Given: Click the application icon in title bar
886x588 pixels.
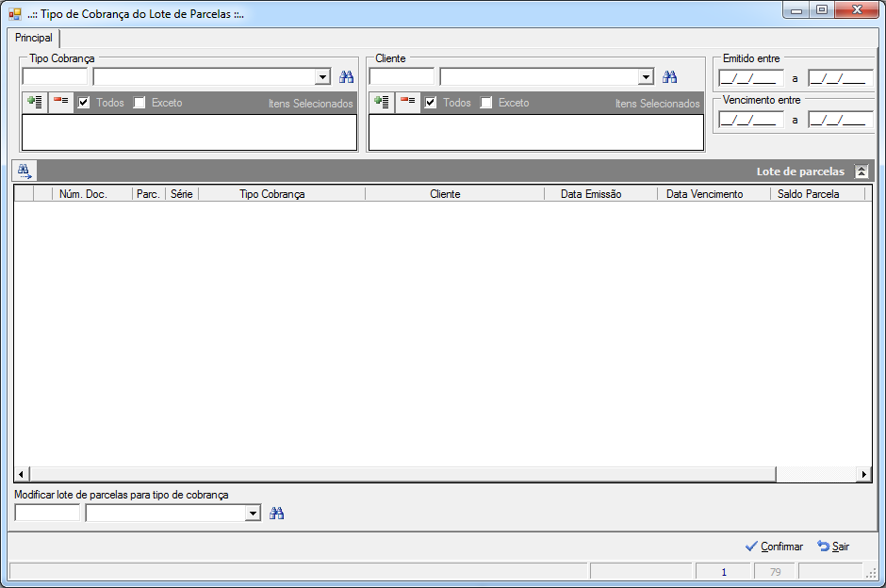Looking at the screenshot, I should tap(15, 14).
